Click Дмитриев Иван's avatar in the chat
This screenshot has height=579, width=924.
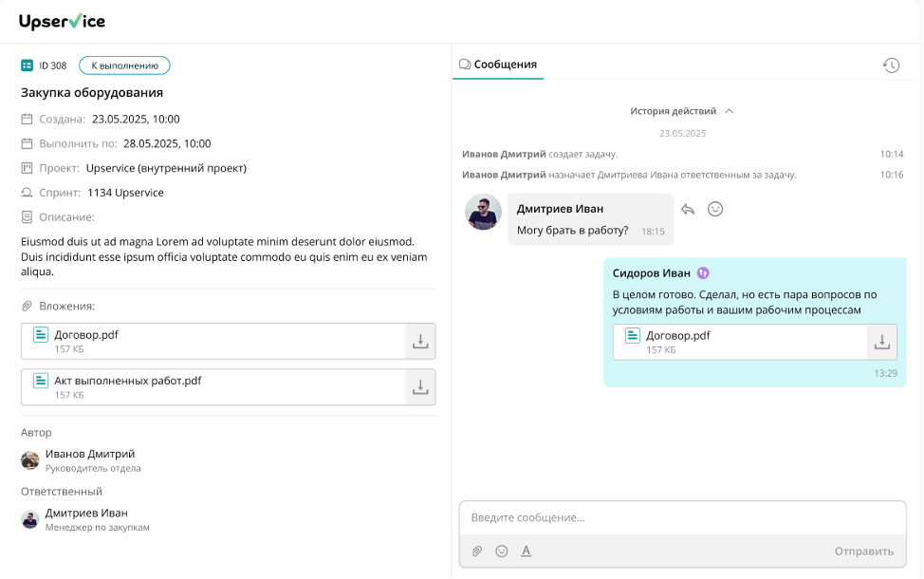pos(483,212)
